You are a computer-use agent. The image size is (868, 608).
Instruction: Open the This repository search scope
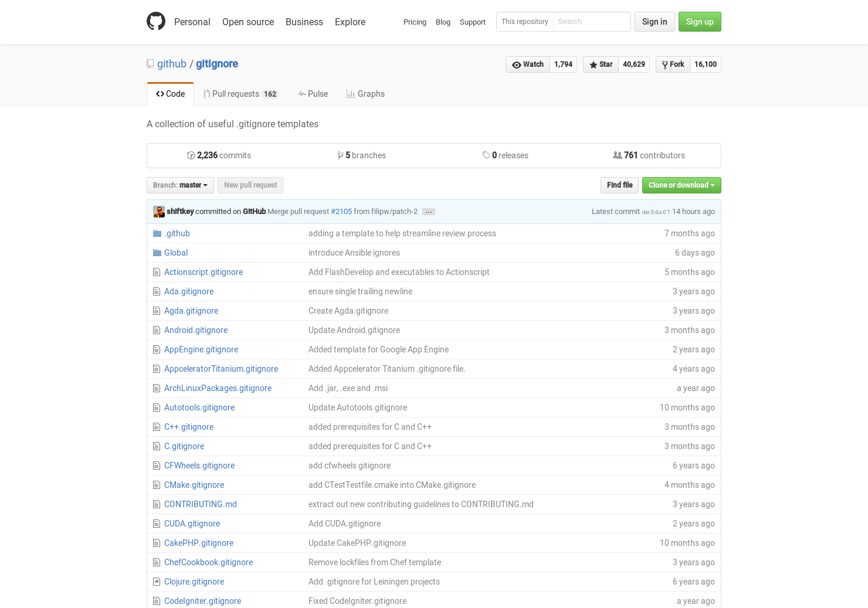pyautogui.click(x=525, y=22)
